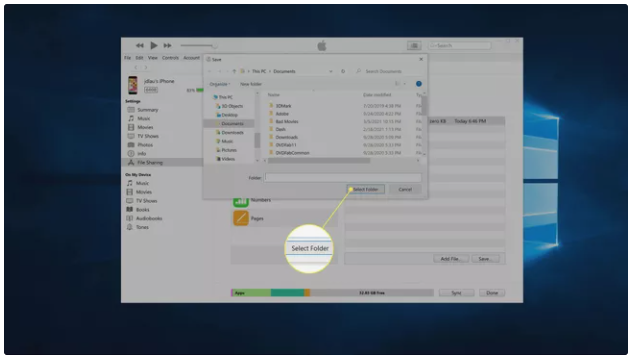
Task: Open the Organize dropdown
Action: (220, 84)
